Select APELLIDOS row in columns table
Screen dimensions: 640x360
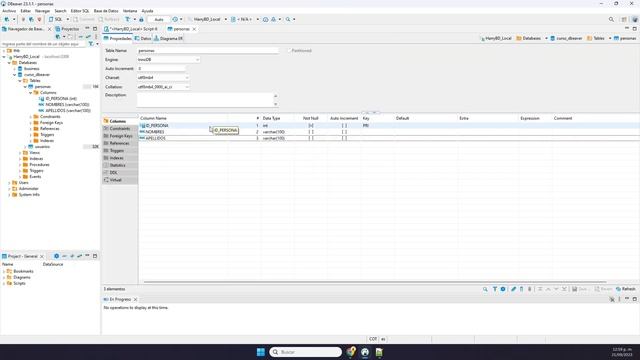[x=389, y=138]
